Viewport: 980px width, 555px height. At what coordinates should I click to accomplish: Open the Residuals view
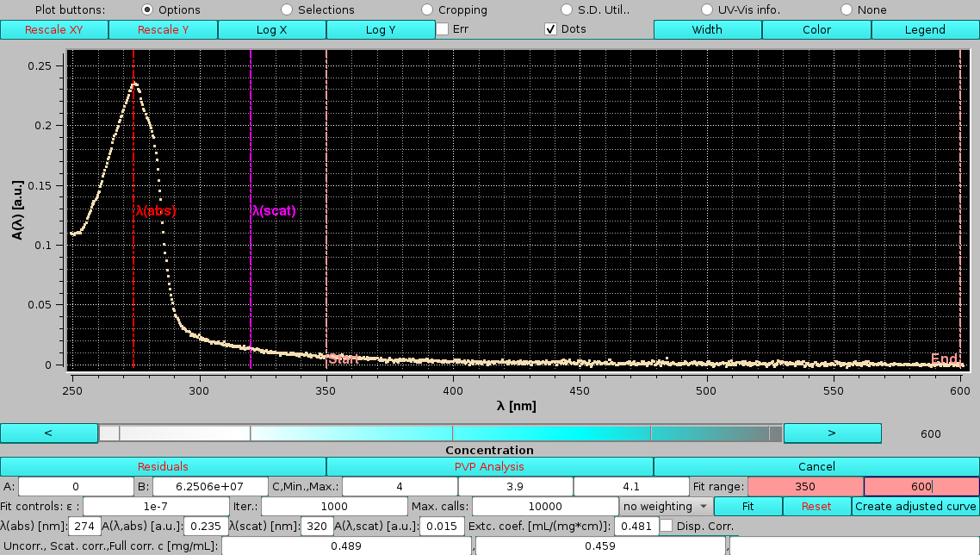click(163, 466)
